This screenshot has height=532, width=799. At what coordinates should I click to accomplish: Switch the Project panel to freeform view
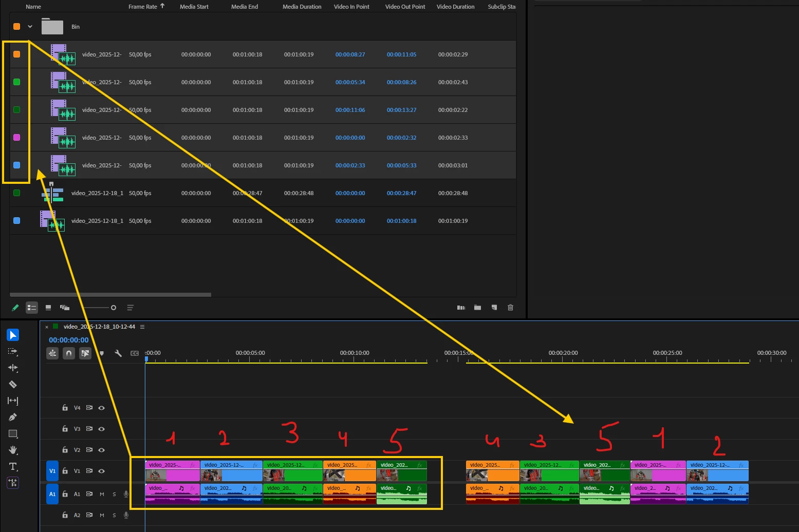pyautogui.click(x=65, y=308)
